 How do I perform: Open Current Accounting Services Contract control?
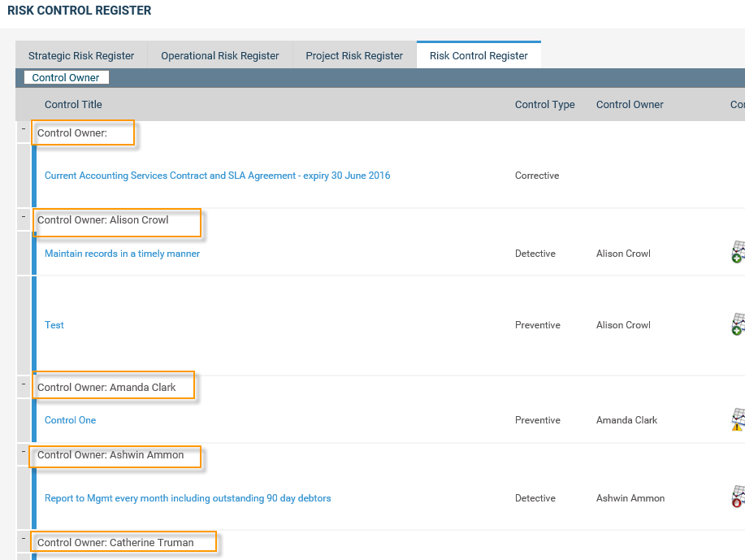pos(217,176)
